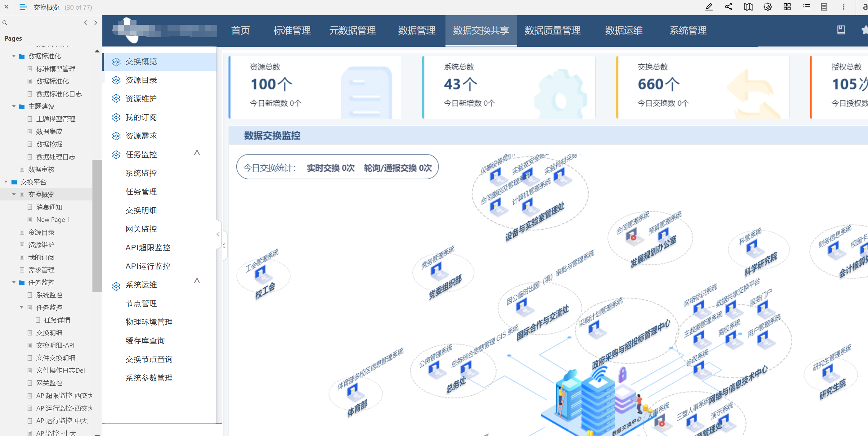This screenshot has height=436, width=868.
Task: Collapse the blue 任务监控 folder in Pages tree
Action: click(x=14, y=282)
